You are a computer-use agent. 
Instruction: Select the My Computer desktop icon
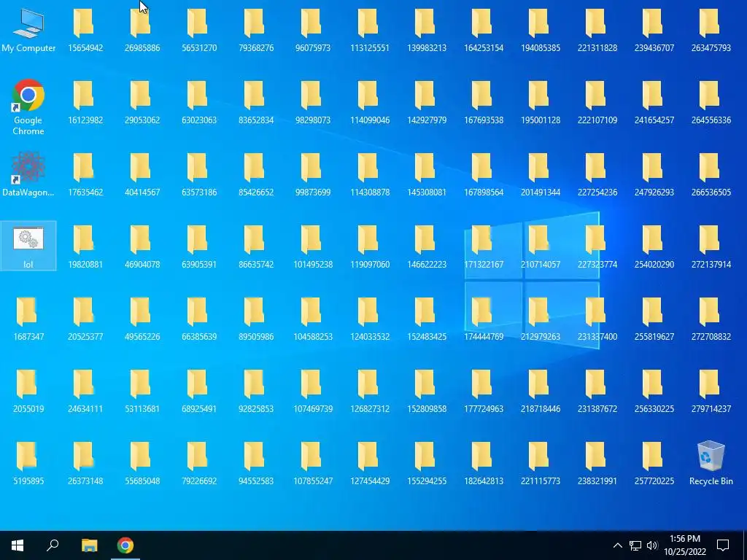(x=28, y=29)
